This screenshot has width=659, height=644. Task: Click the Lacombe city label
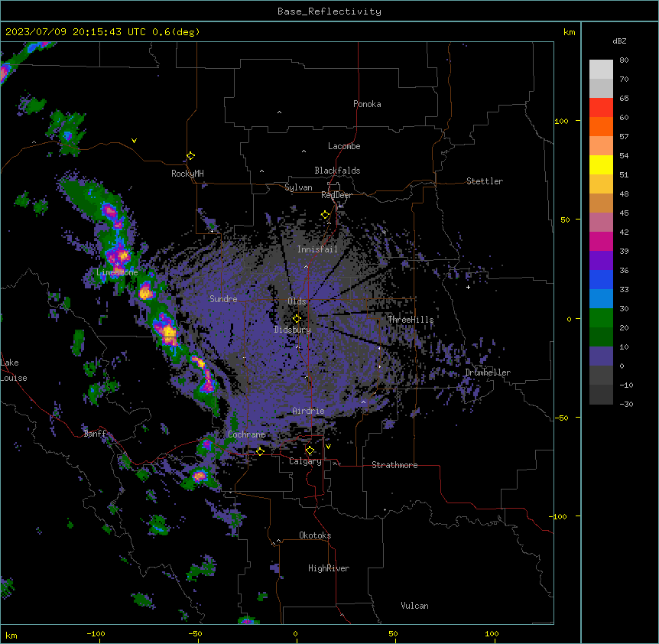pos(344,146)
